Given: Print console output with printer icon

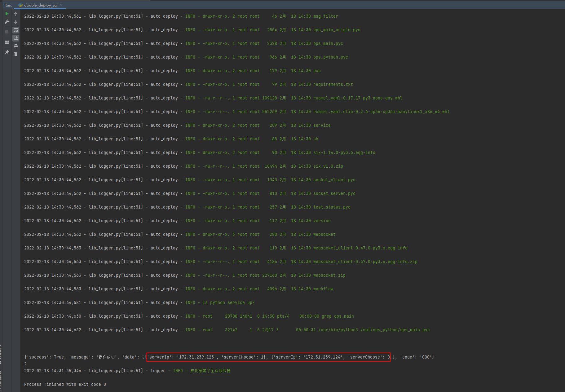Looking at the screenshot, I should click(x=16, y=46).
